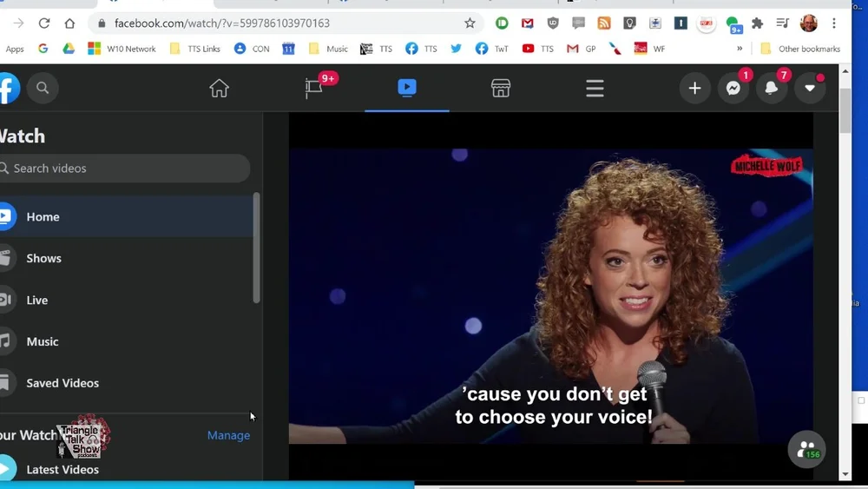868x489 pixels.
Task: Reload the page with refresh icon
Action: (44, 23)
